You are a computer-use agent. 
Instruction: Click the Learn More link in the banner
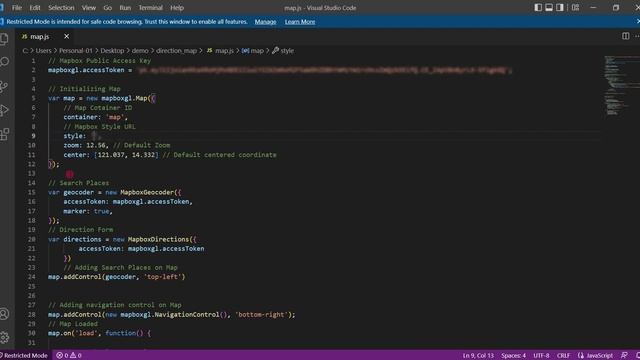click(x=300, y=22)
